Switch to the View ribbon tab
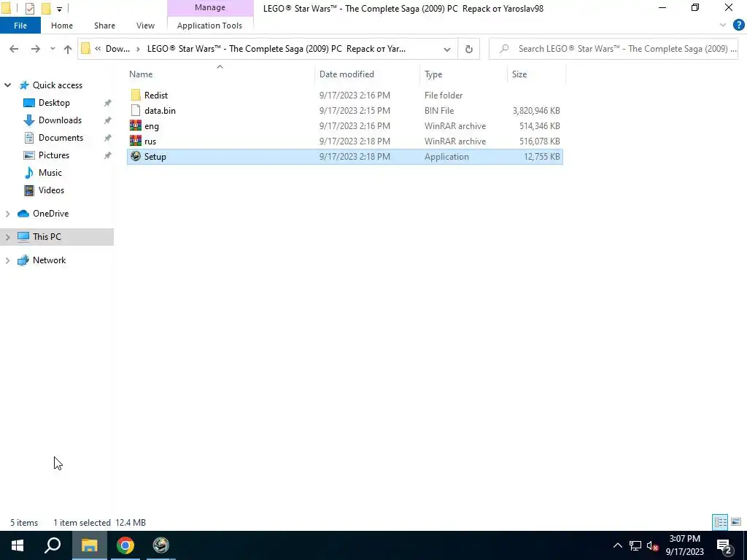The height and width of the screenshot is (560, 747). coord(145,26)
